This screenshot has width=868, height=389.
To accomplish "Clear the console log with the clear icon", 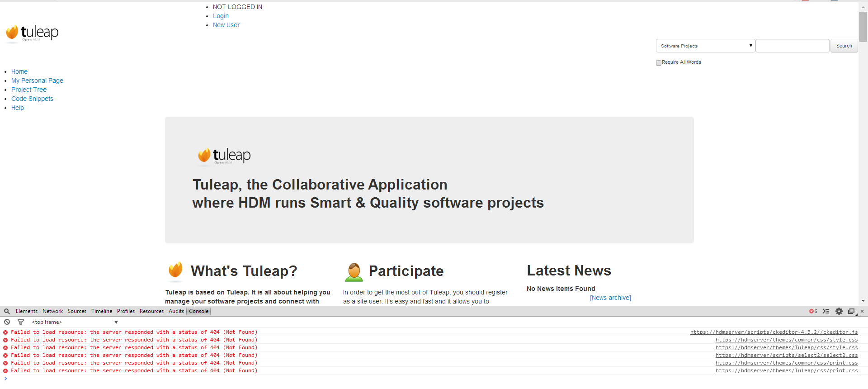I will tap(7, 322).
